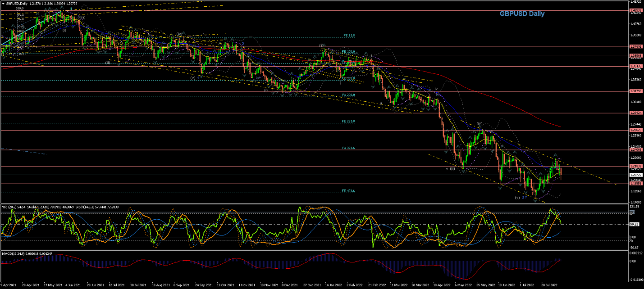Click the current price label 1.20722

pos(636,175)
